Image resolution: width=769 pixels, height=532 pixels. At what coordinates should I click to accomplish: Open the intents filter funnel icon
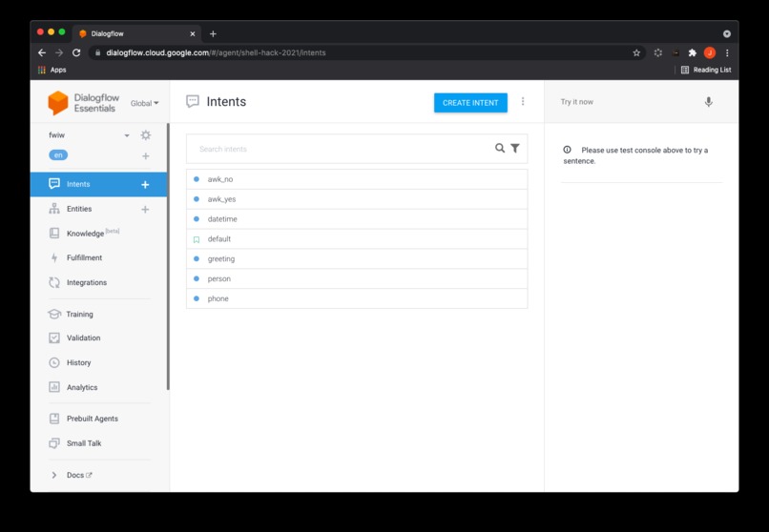click(515, 148)
